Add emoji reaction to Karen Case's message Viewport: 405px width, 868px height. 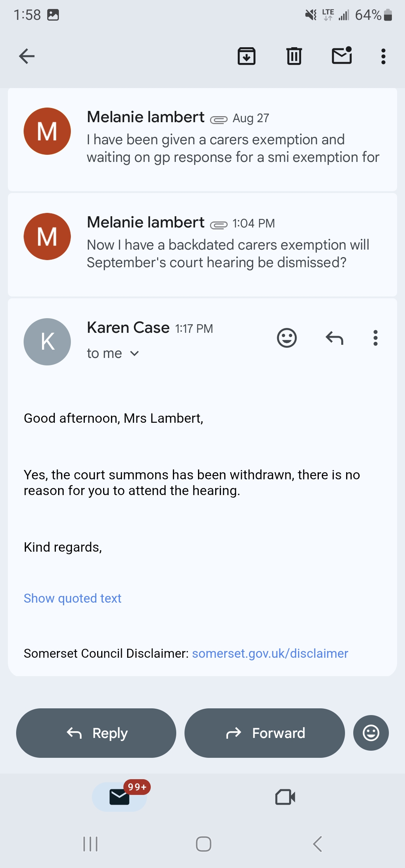(287, 338)
